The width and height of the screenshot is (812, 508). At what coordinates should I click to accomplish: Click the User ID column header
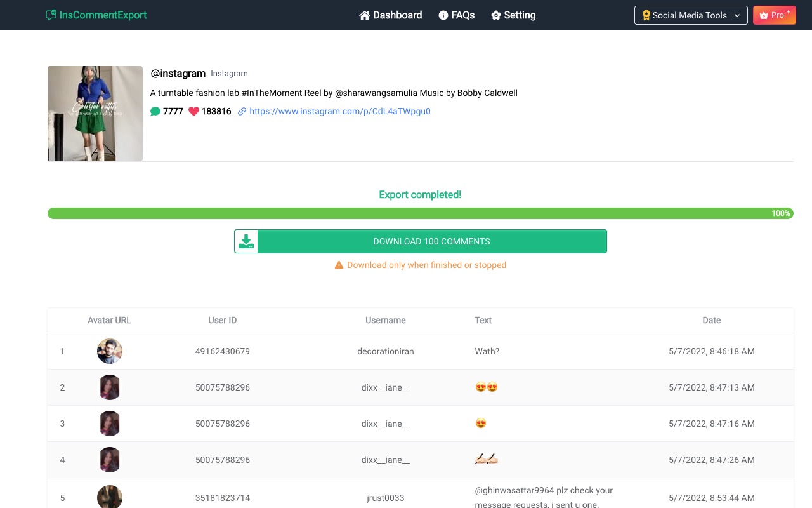tap(223, 320)
